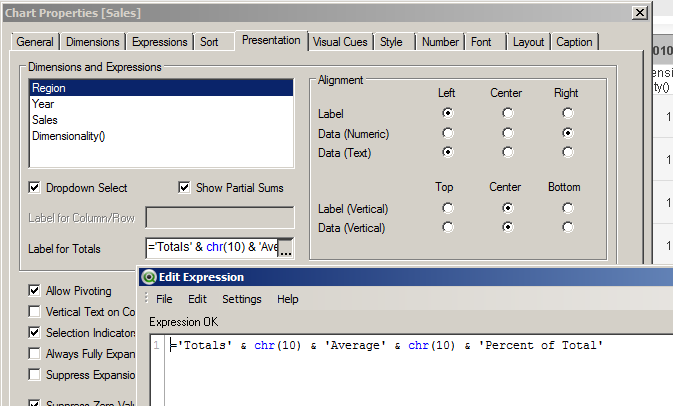This screenshot has height=406, width=673.
Task: Click the Edit Expression window icon
Action: pos(149,277)
